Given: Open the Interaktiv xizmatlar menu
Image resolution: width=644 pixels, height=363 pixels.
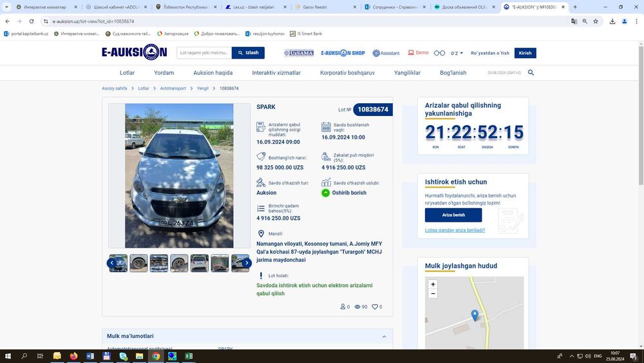Looking at the screenshot, I should [x=276, y=73].
